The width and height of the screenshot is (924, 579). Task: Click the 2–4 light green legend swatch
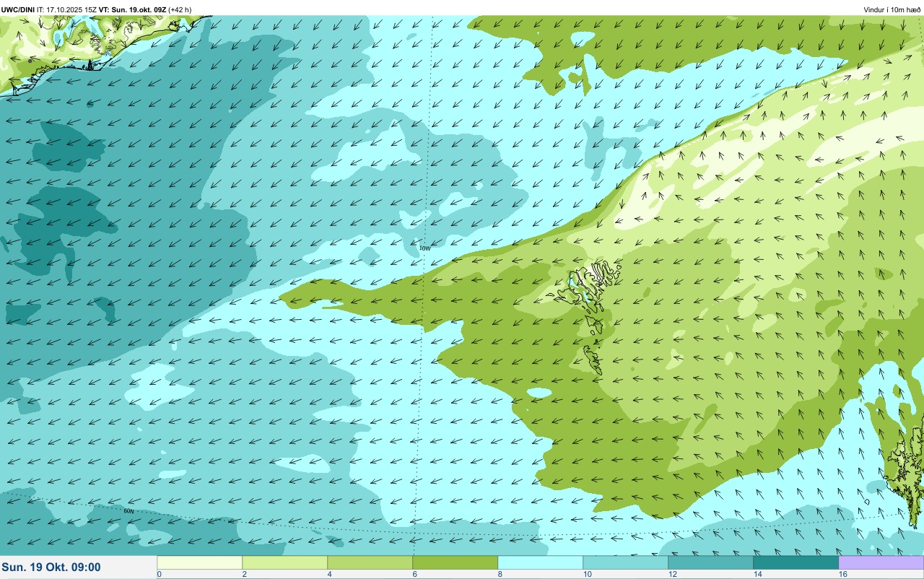(285, 562)
